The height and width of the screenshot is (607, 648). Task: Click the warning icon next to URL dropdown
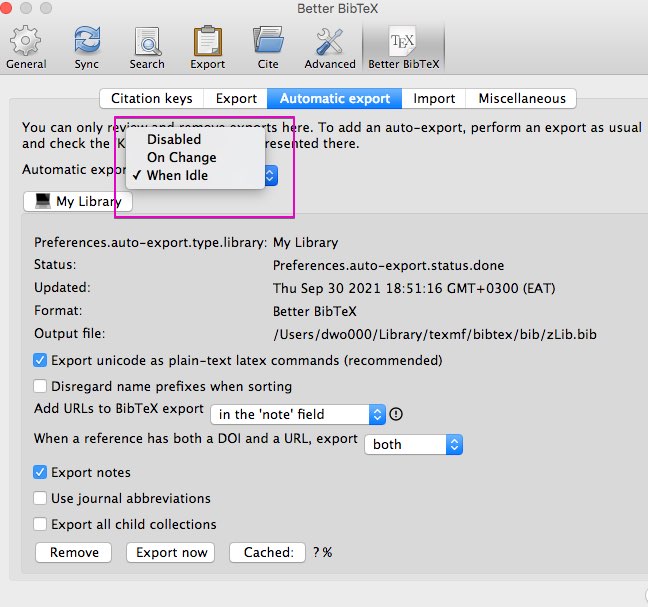(x=396, y=414)
